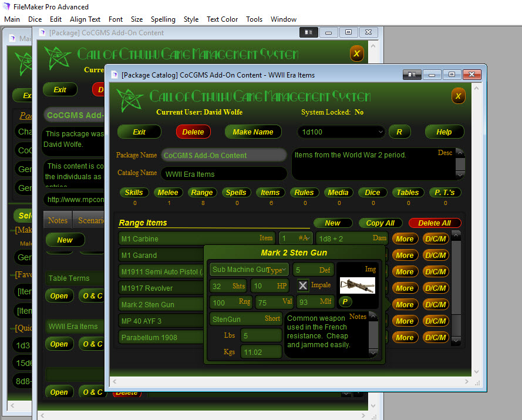Image resolution: width=522 pixels, height=420 pixels.
Task: Switch to the Melee tab
Action: (168, 193)
